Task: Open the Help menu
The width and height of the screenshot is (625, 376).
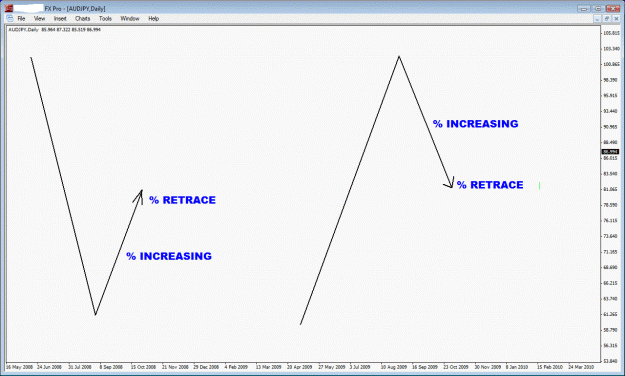Action: tap(153, 19)
